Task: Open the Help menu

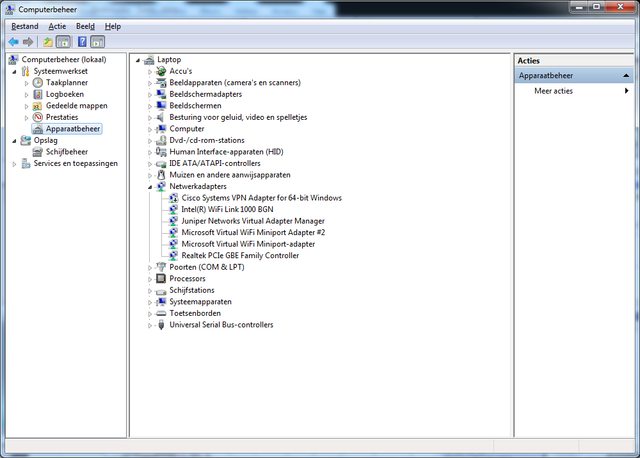Action: tap(113, 27)
